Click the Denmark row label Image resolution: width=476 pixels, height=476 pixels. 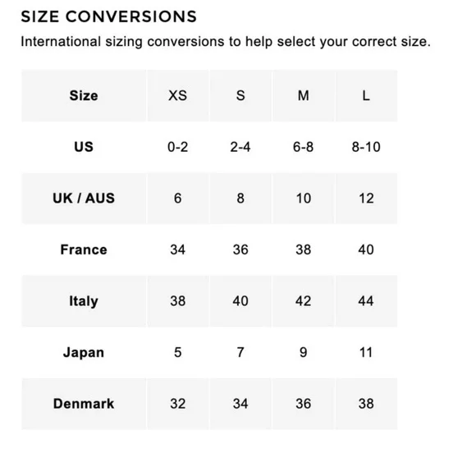coord(84,404)
